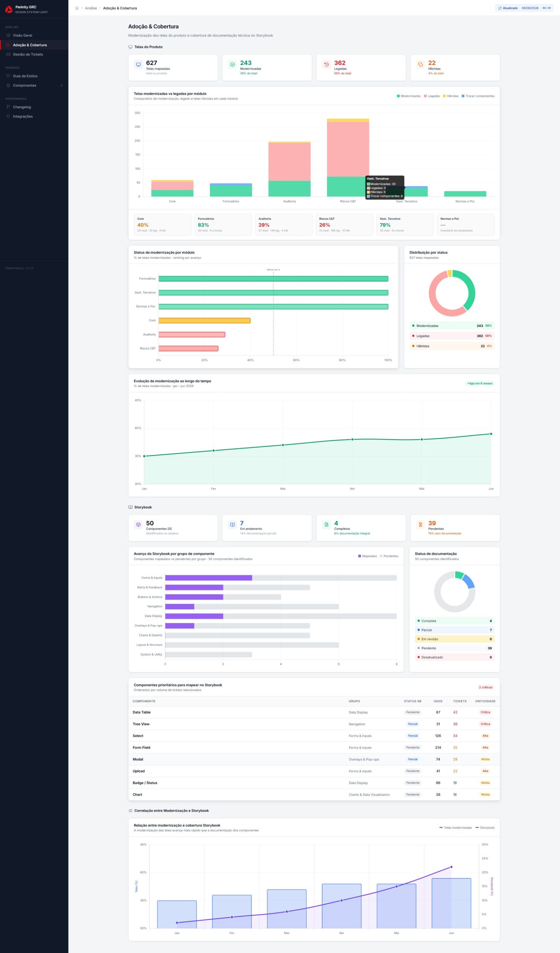Select the Data Table row
Image resolution: width=560 pixels, height=953 pixels.
[314, 712]
